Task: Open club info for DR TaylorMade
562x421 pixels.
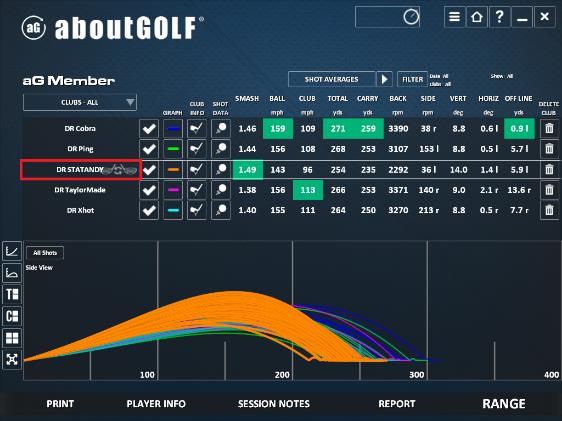Action: (x=197, y=190)
